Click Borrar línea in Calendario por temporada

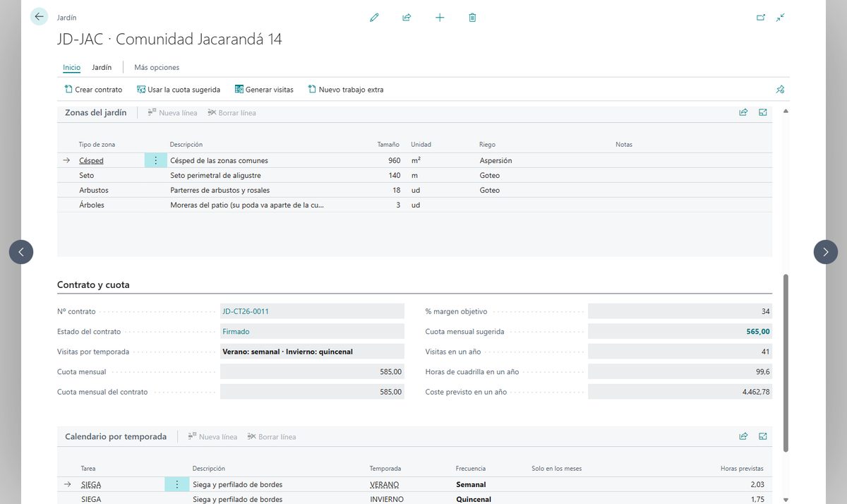point(272,437)
